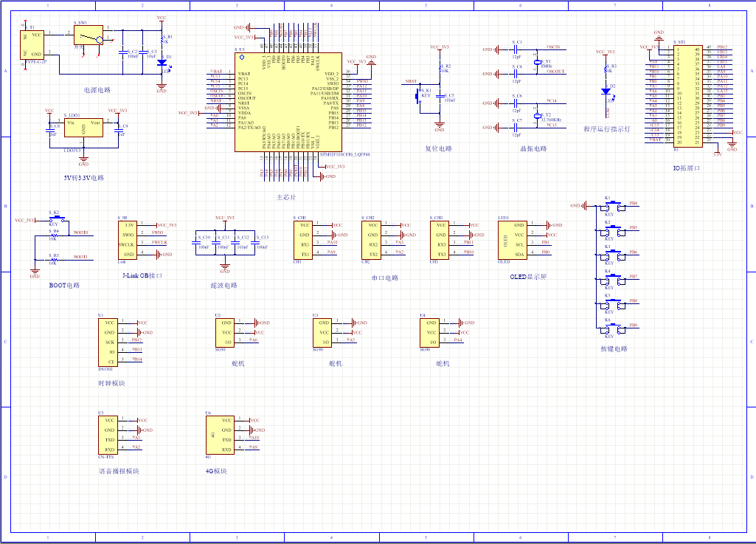Click the STM32F103C8T6_LQFP48 part name text
Screen dimensions: 756x544
[344, 155]
